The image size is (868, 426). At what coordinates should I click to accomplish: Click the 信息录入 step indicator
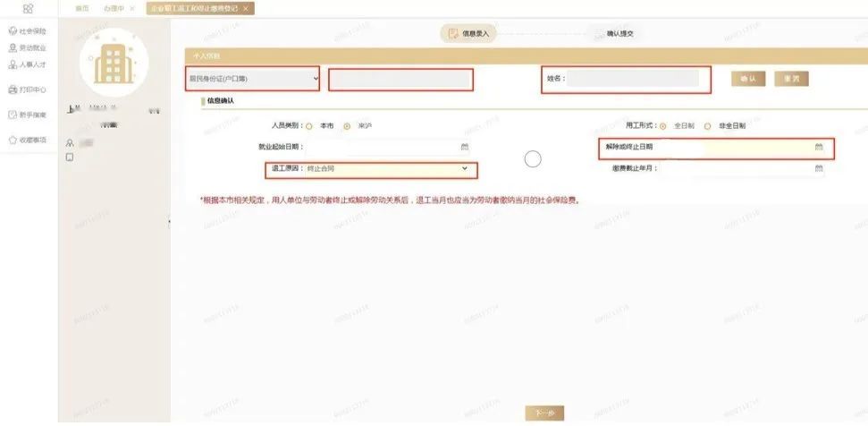(x=468, y=33)
